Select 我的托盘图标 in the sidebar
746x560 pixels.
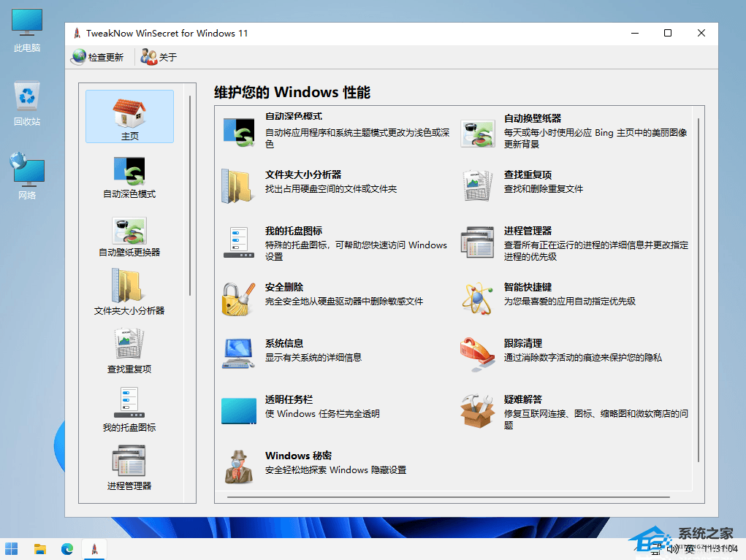point(129,410)
